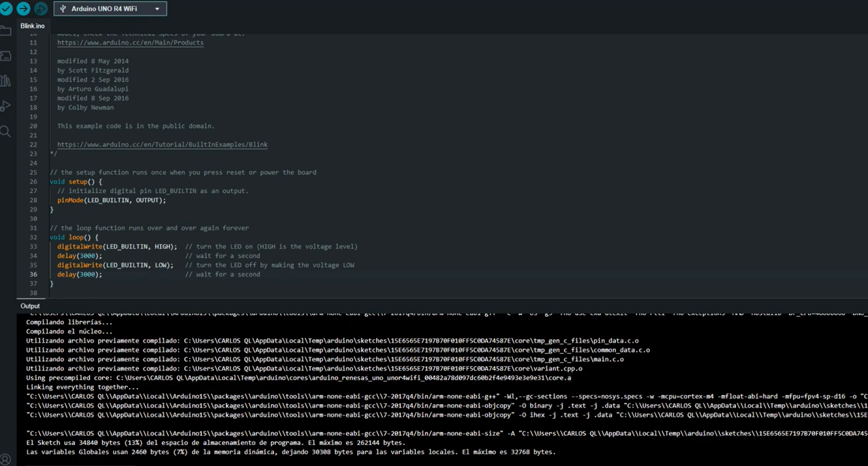Click output line mentioning pin_data.c.o
The image size is (868, 466).
[x=332, y=341]
